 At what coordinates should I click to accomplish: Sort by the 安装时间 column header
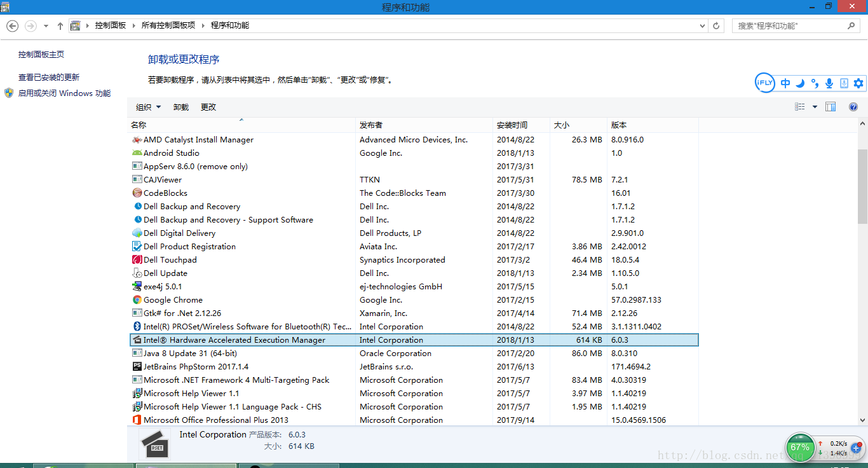pos(521,125)
